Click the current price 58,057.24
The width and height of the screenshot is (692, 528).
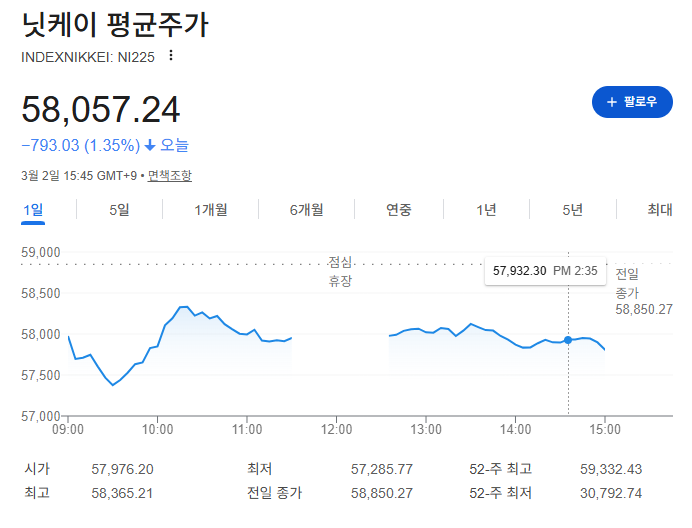click(101, 109)
